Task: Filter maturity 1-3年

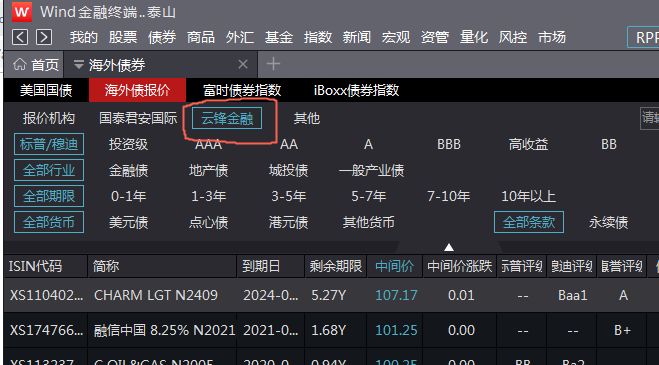Action: (208, 196)
